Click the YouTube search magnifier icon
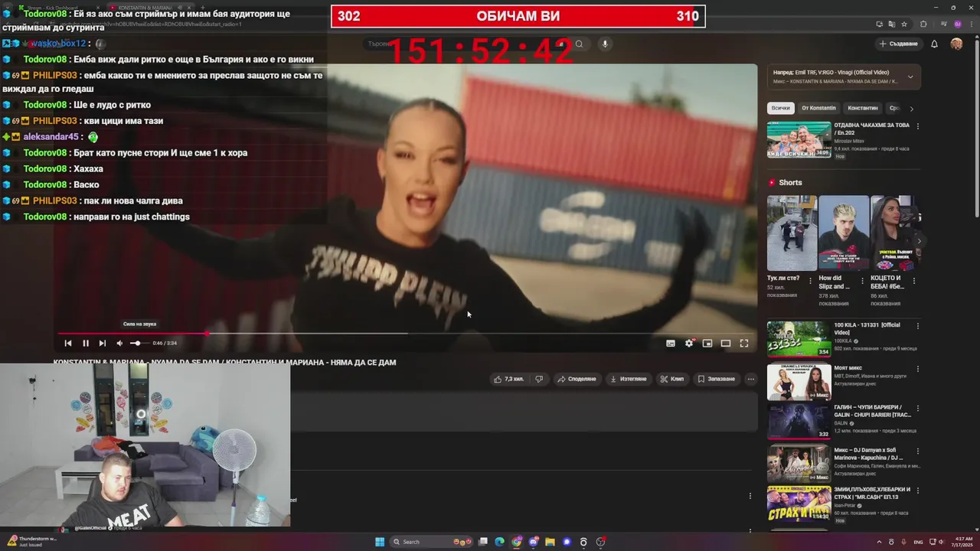The image size is (980, 551). (579, 44)
